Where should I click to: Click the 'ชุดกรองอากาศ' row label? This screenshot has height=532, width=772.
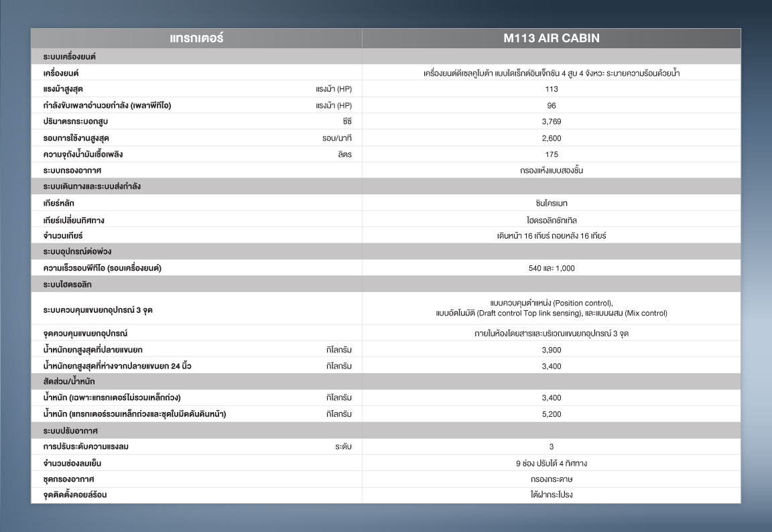pos(68,479)
